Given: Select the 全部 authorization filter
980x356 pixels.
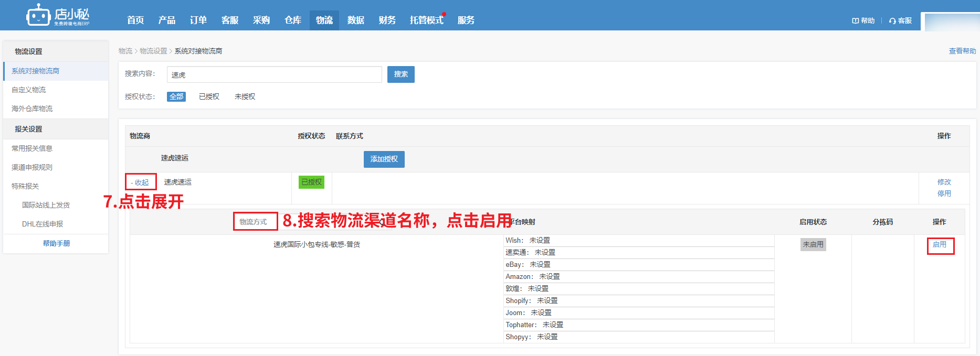Looking at the screenshot, I should pyautogui.click(x=176, y=96).
